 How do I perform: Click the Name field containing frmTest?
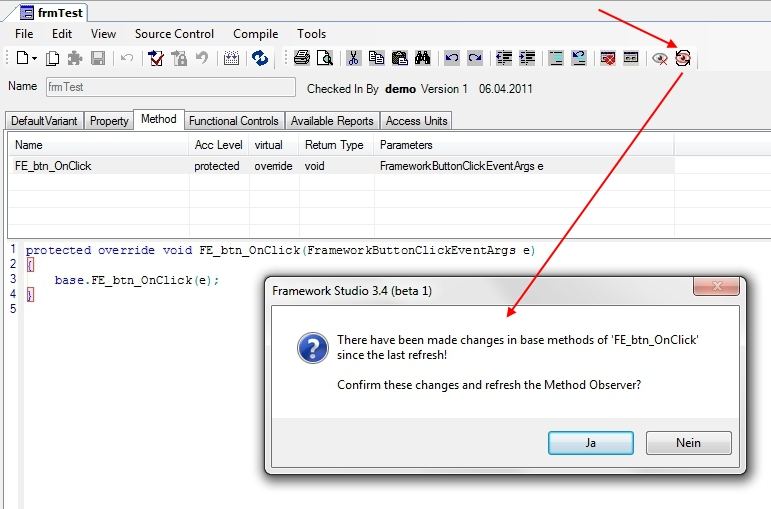171,87
